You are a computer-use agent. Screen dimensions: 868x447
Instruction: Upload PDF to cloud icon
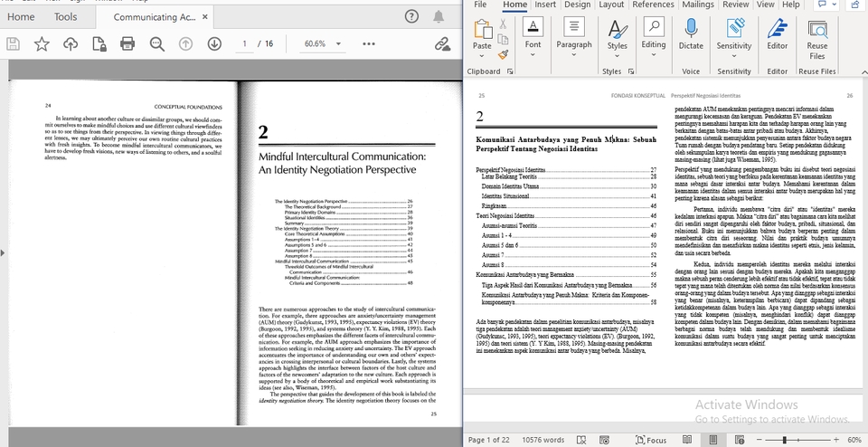(71, 43)
